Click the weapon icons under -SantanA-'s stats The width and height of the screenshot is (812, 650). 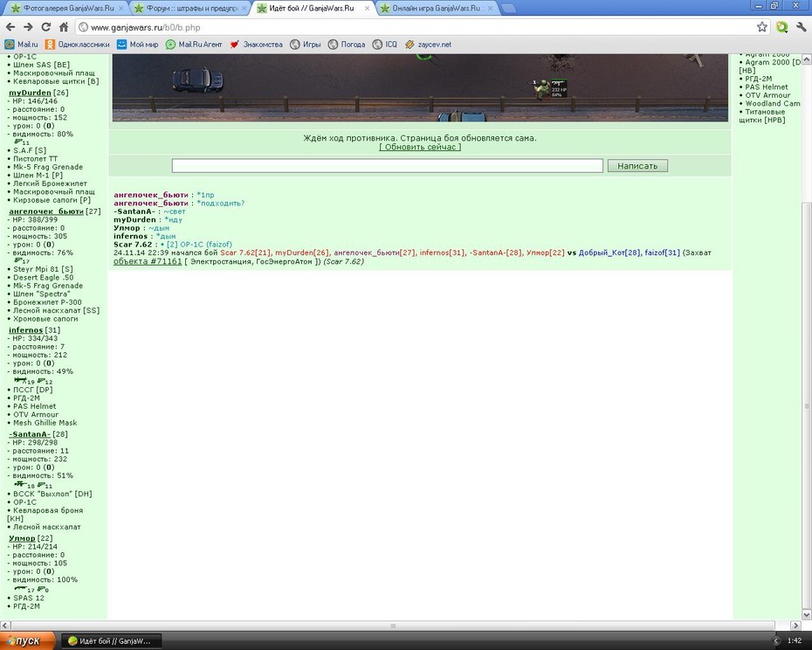(33, 485)
